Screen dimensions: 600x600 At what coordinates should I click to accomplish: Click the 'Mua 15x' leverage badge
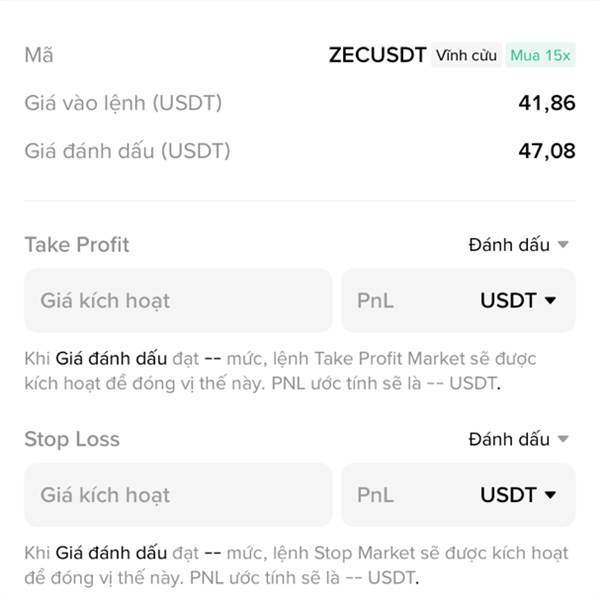point(540,55)
